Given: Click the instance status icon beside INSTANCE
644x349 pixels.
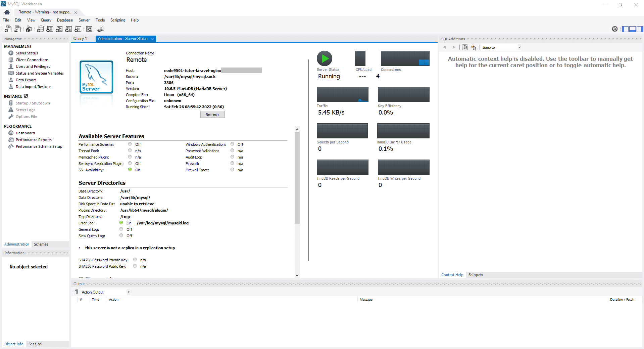Looking at the screenshot, I should click(26, 96).
